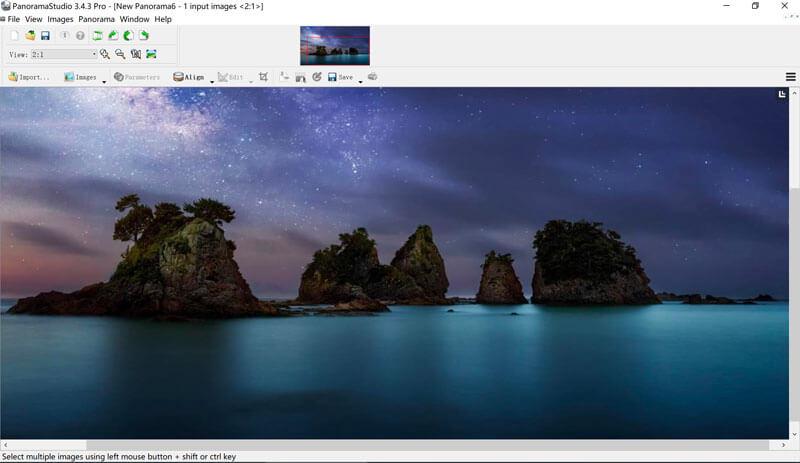Click the Align button
The height and width of the screenshot is (463, 800).
[189, 77]
